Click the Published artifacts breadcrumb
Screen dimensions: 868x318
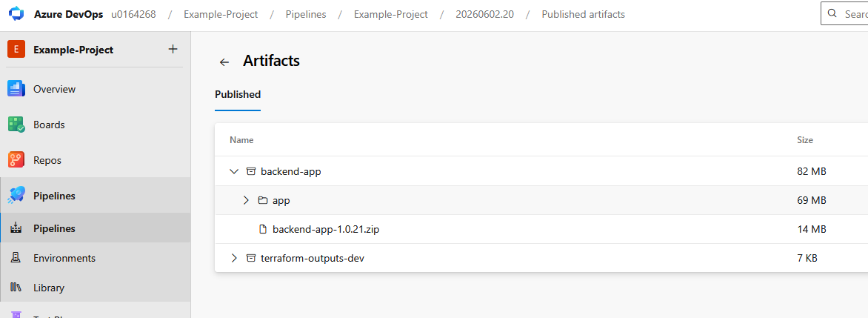coord(583,14)
